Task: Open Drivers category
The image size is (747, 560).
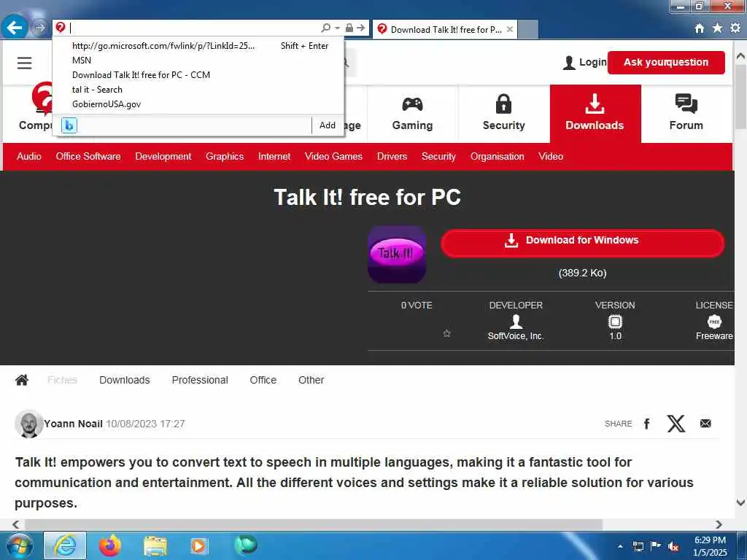Action: tap(392, 156)
